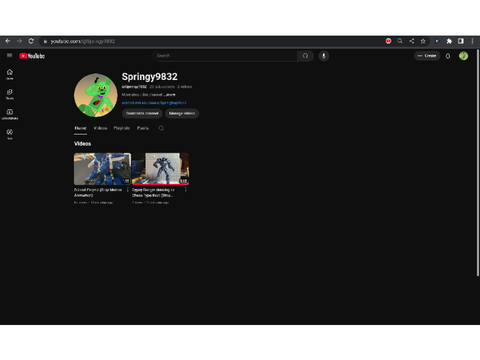Open the You icon in sidebar
The image size is (480, 360).
[10, 134]
